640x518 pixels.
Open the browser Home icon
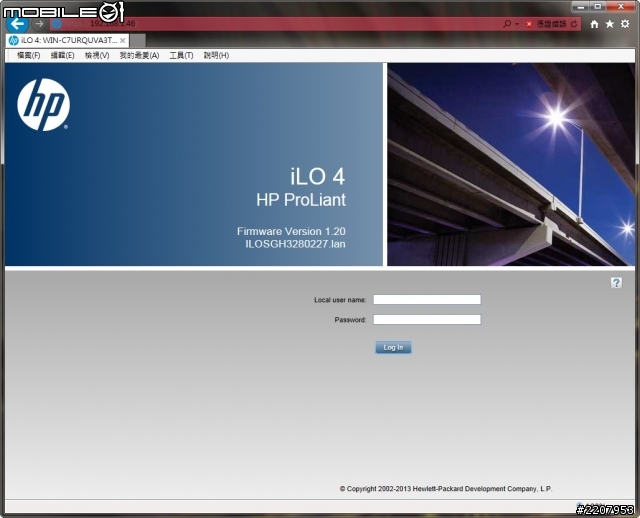pyautogui.click(x=594, y=24)
